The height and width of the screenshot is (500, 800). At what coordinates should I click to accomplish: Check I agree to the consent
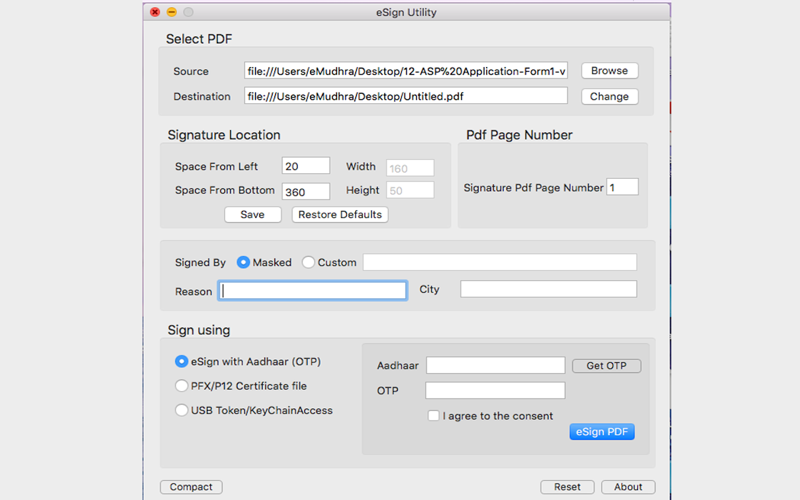(433, 416)
